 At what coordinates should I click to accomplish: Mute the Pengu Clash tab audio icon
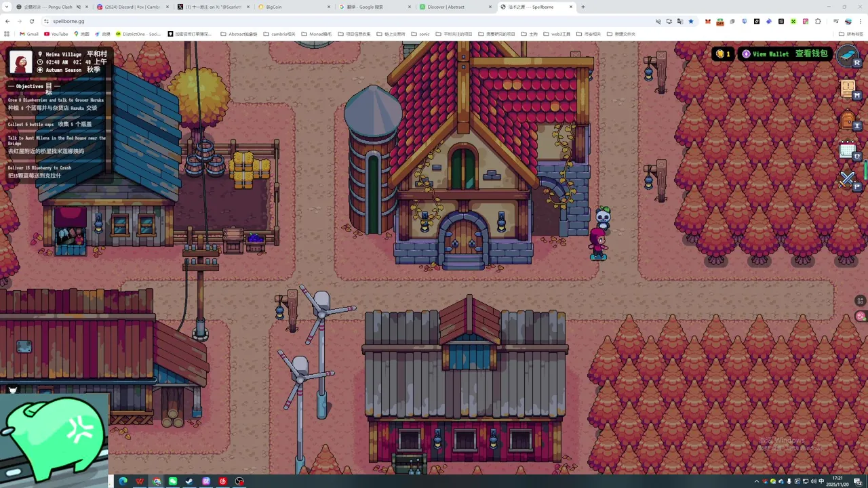coord(78,7)
